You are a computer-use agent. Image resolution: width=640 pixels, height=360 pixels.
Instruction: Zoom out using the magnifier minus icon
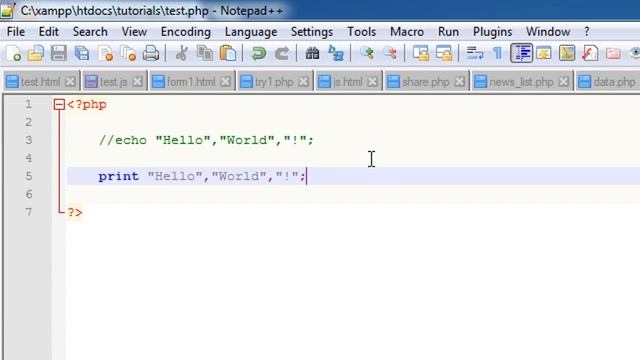point(390,53)
